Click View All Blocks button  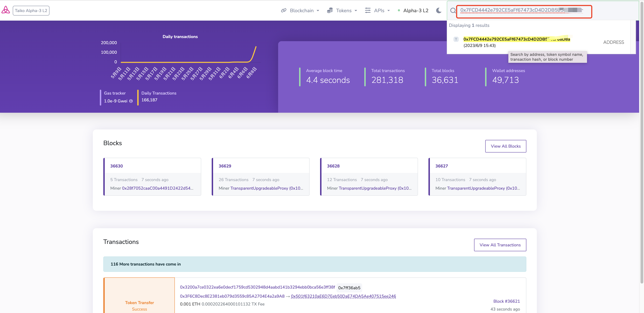click(x=506, y=146)
